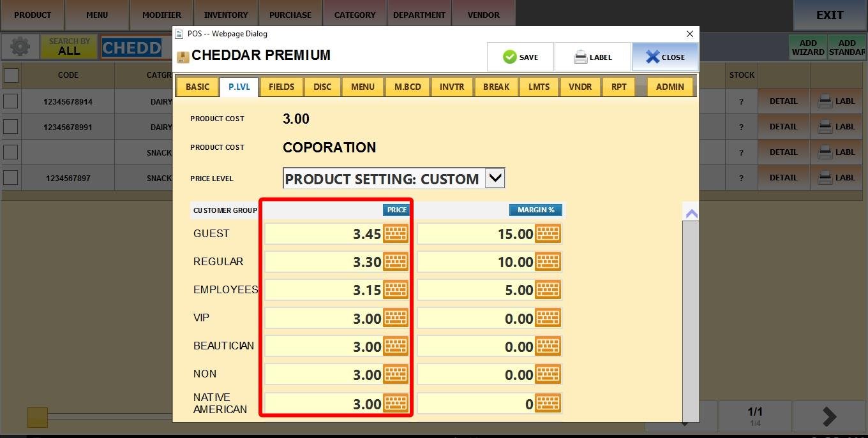Open keypad for EMPLOYEES price field
Viewport: 868px width, 438px height.
[x=395, y=290]
